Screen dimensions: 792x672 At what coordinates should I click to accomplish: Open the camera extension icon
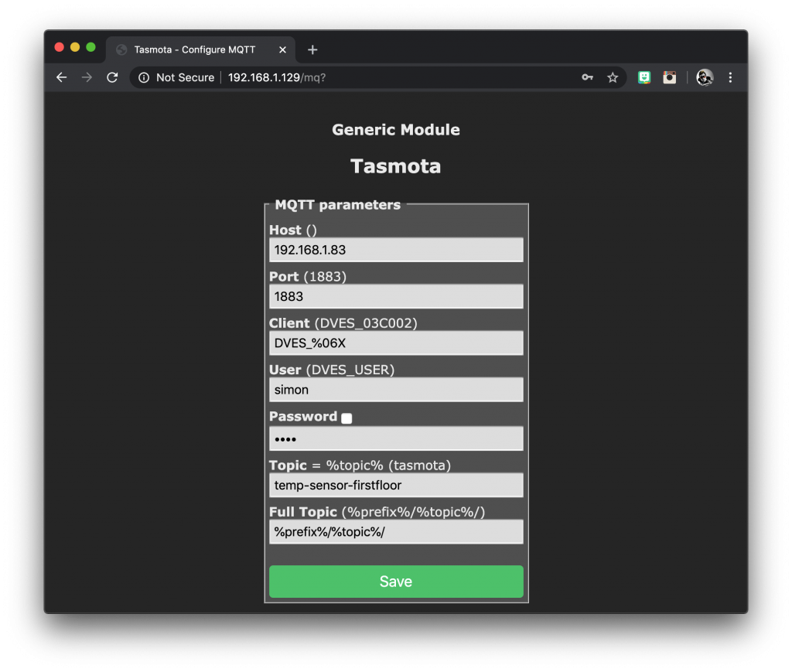coord(669,77)
